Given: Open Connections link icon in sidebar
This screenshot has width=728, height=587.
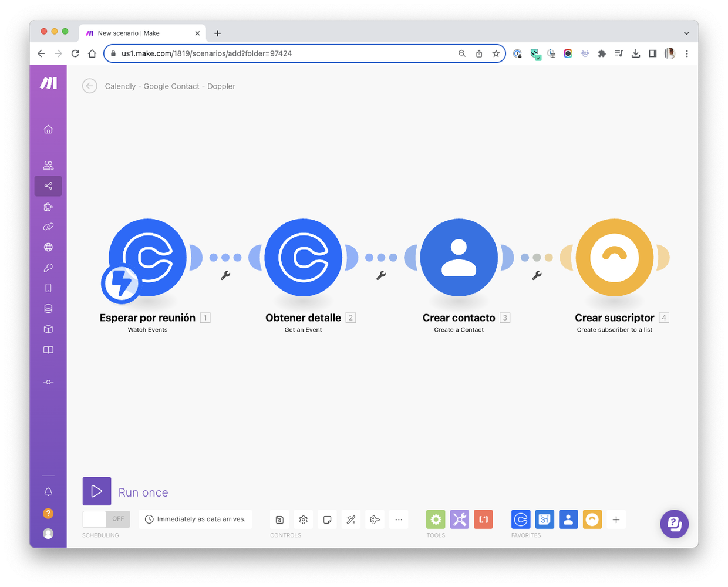Looking at the screenshot, I should click(x=48, y=227).
